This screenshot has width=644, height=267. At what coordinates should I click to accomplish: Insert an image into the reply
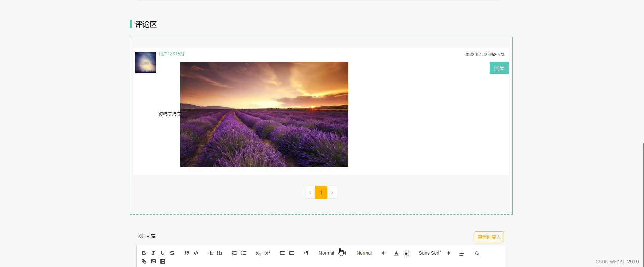[x=153, y=261]
